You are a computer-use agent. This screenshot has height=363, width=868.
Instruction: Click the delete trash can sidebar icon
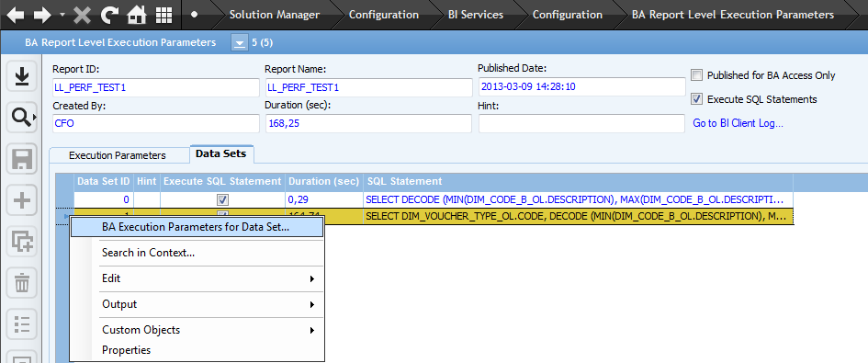pos(22,283)
